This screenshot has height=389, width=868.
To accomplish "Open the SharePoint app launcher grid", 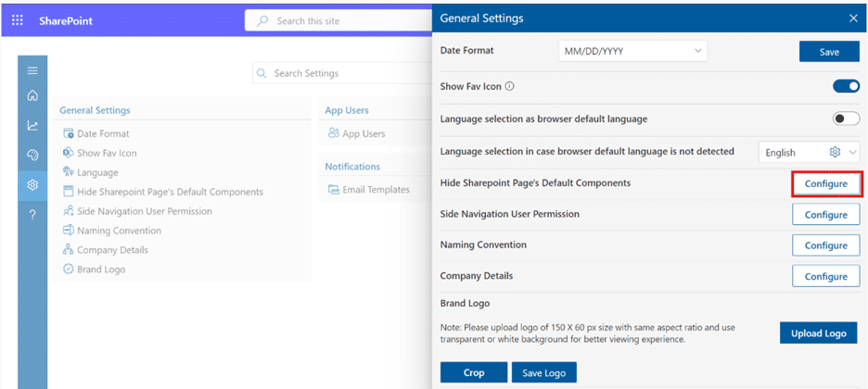I will point(18,19).
